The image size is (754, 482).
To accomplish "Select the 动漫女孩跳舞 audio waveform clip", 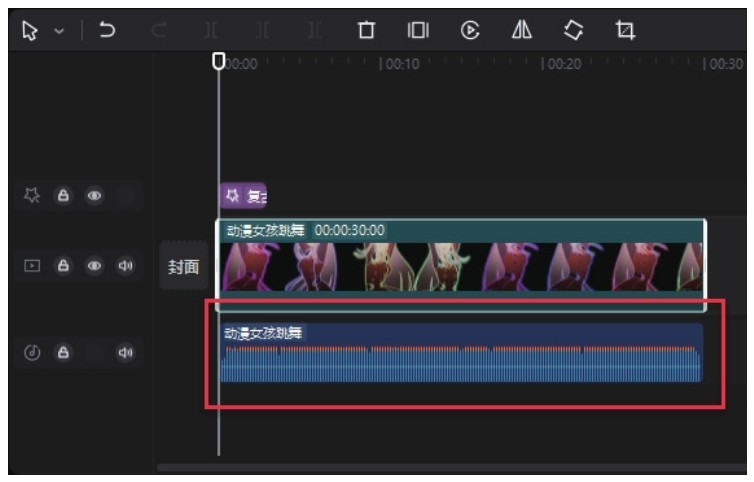I will pyautogui.click(x=461, y=353).
